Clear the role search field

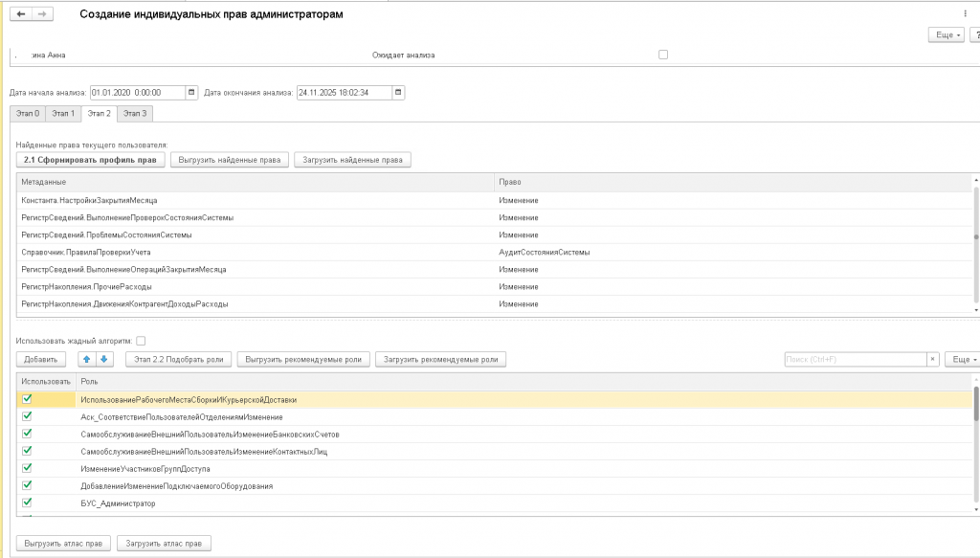pos(932,359)
